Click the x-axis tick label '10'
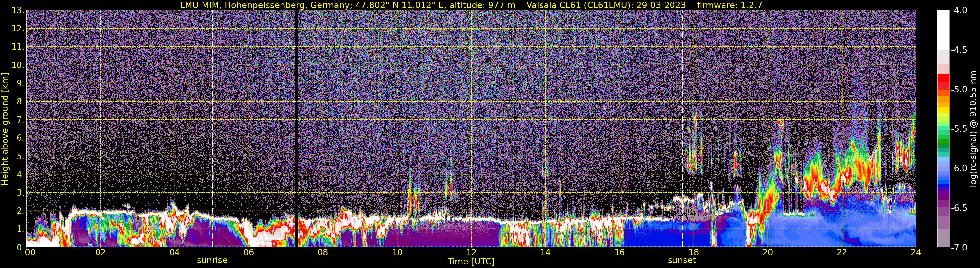The height and width of the screenshot is (268, 980). [x=397, y=252]
